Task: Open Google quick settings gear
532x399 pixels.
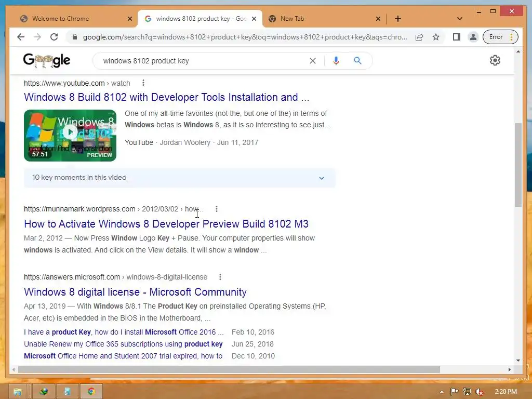Action: click(495, 60)
